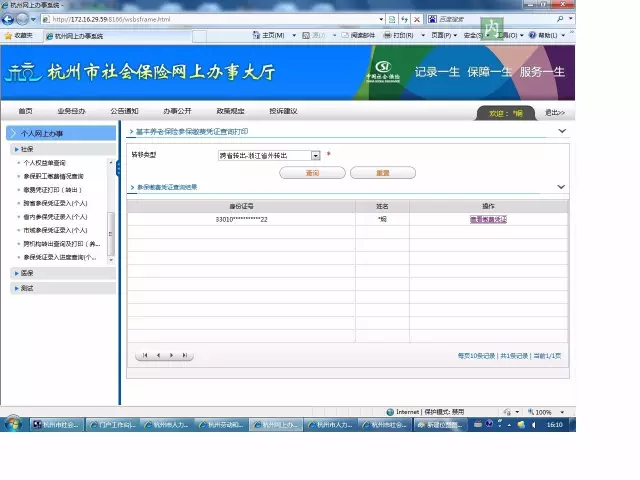The width and height of the screenshot is (640, 480).
Task: Click the 查询 button
Action: 312,172
